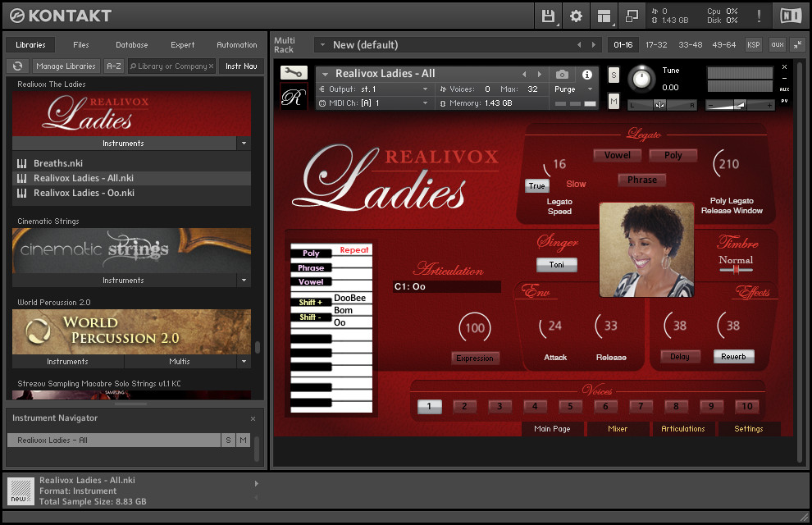Show aux sends panel
The height and width of the screenshot is (525, 812).
coord(778,45)
